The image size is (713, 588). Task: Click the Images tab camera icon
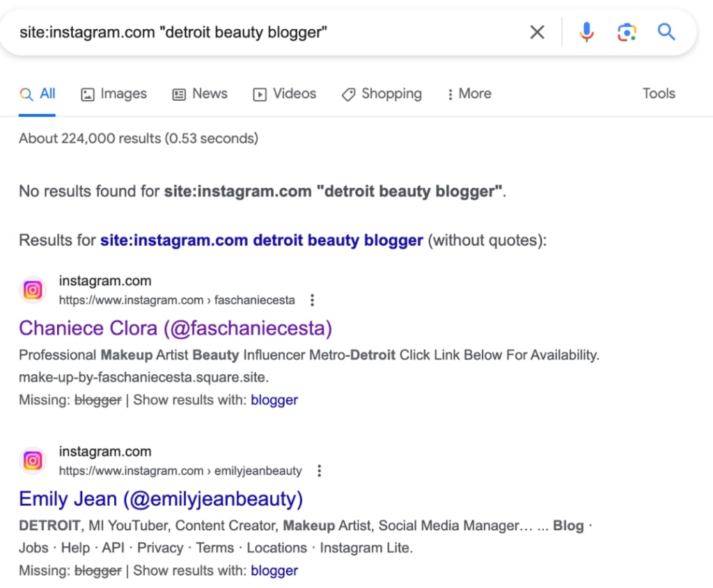click(x=86, y=93)
